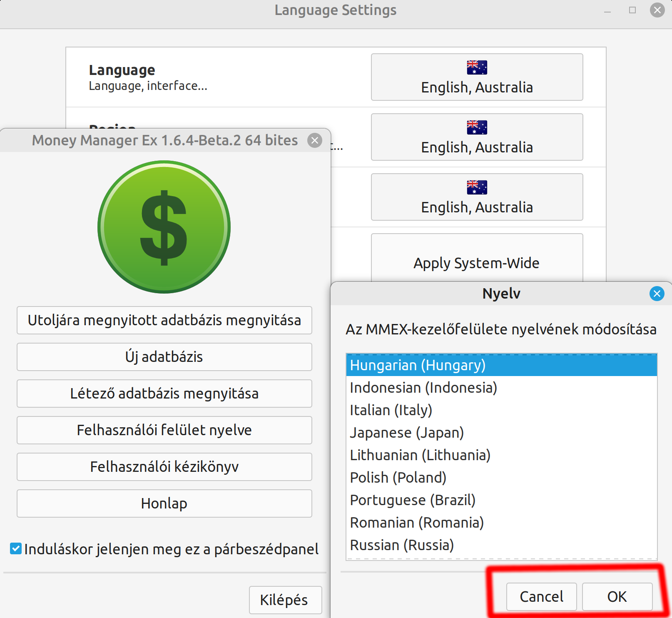This screenshot has width=672, height=618.
Task: Click the Australian flag icon beside Language
Action: click(476, 67)
